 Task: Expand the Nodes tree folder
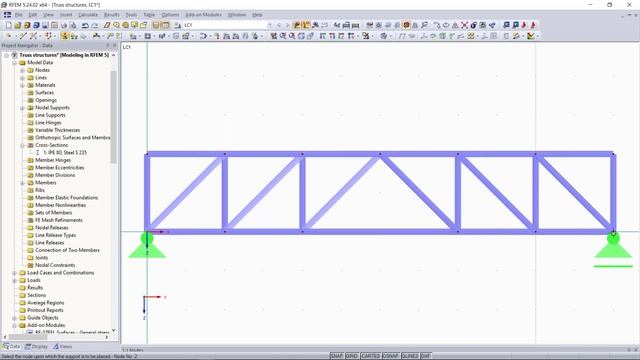(x=22, y=70)
